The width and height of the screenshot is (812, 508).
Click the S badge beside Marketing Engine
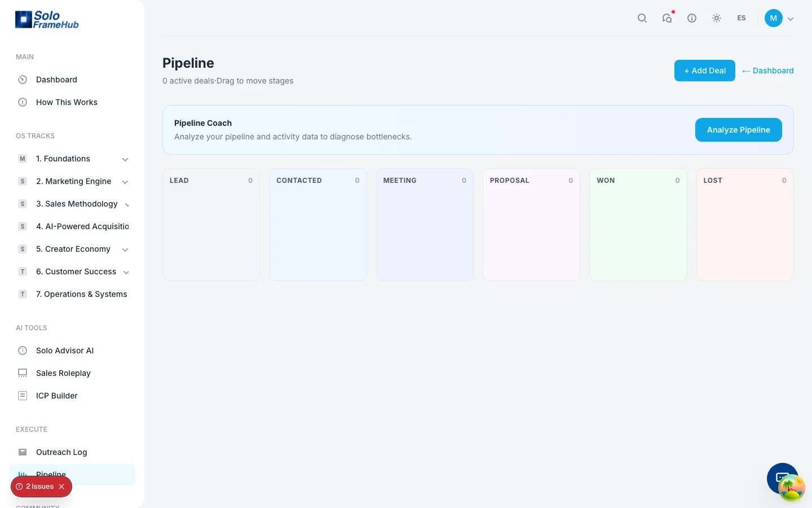23,181
